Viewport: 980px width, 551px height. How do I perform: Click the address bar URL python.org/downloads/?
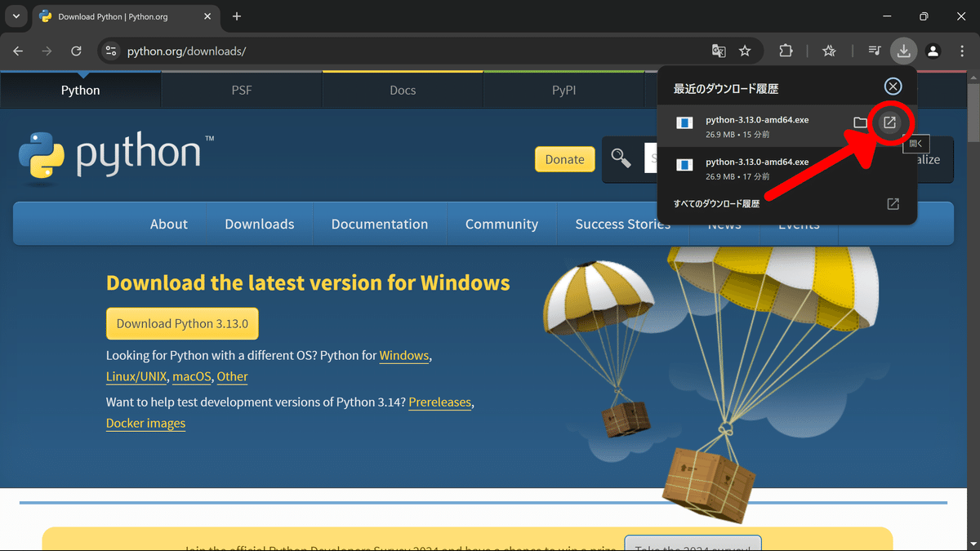(186, 51)
